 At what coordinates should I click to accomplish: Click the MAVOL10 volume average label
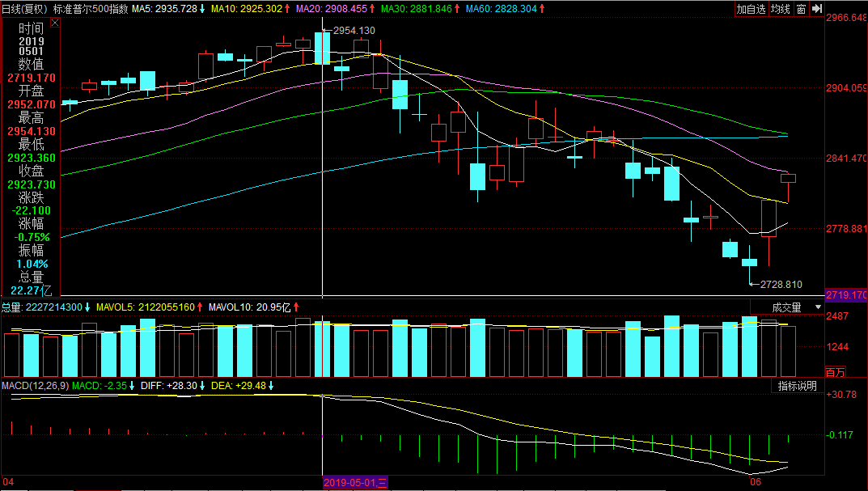point(250,307)
